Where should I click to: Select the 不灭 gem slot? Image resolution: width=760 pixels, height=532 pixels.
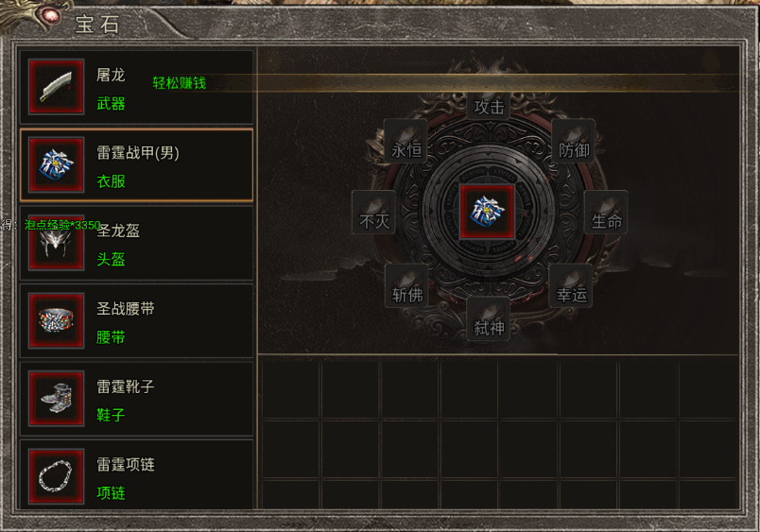point(373,213)
